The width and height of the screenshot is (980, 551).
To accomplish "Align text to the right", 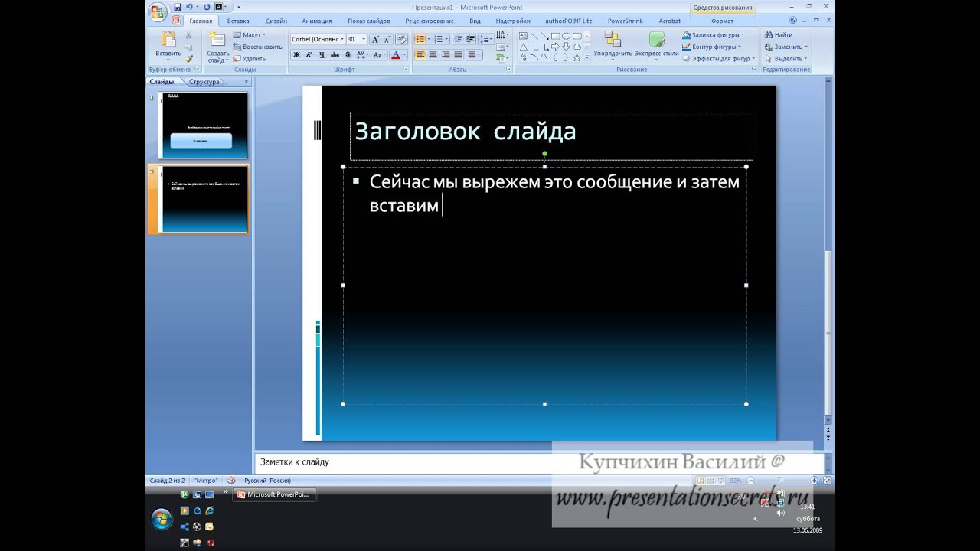I will 446,55.
